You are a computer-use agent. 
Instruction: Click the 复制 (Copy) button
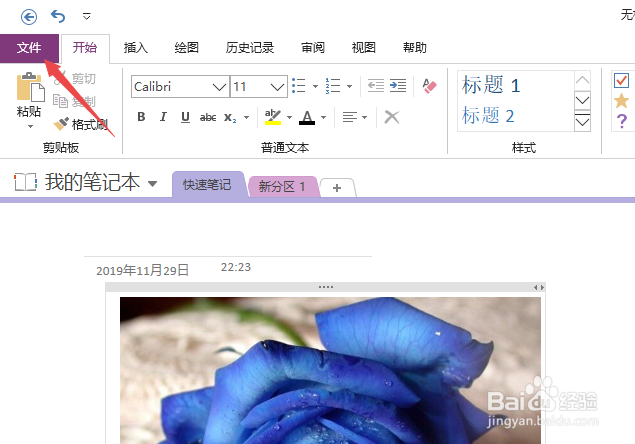(x=75, y=101)
